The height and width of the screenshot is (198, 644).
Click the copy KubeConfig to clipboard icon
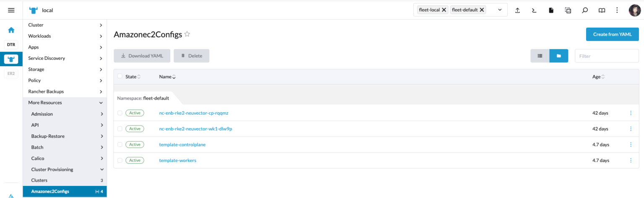pyautogui.click(x=568, y=10)
